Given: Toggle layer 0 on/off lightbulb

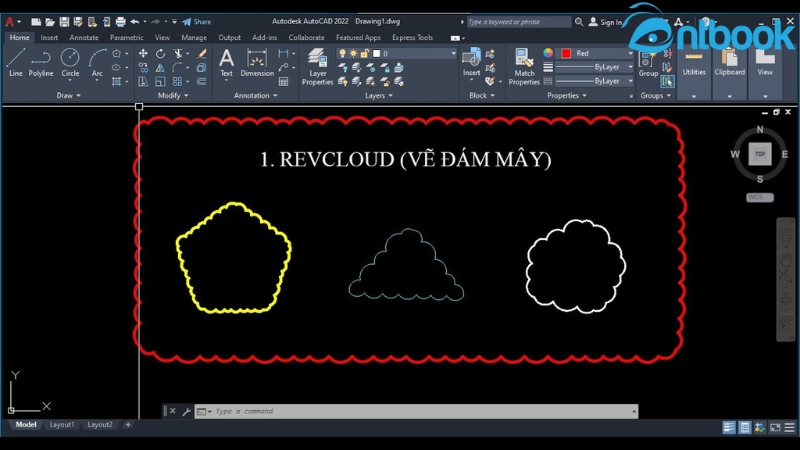Looking at the screenshot, I should pos(342,53).
